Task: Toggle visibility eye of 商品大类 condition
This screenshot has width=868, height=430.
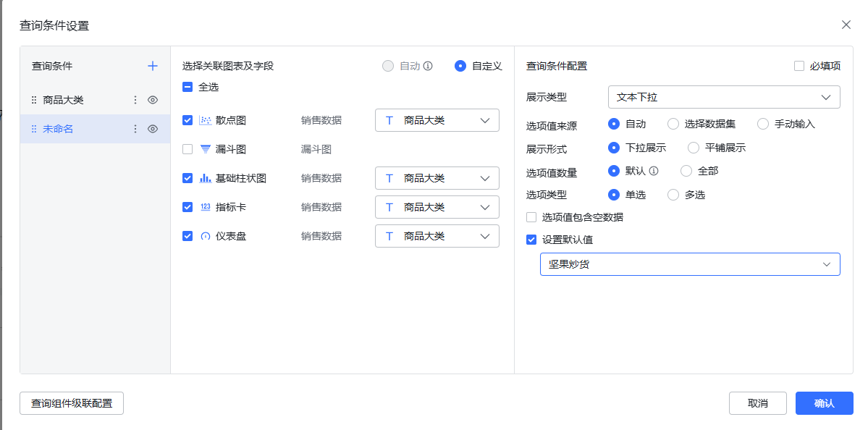Action: [153, 100]
